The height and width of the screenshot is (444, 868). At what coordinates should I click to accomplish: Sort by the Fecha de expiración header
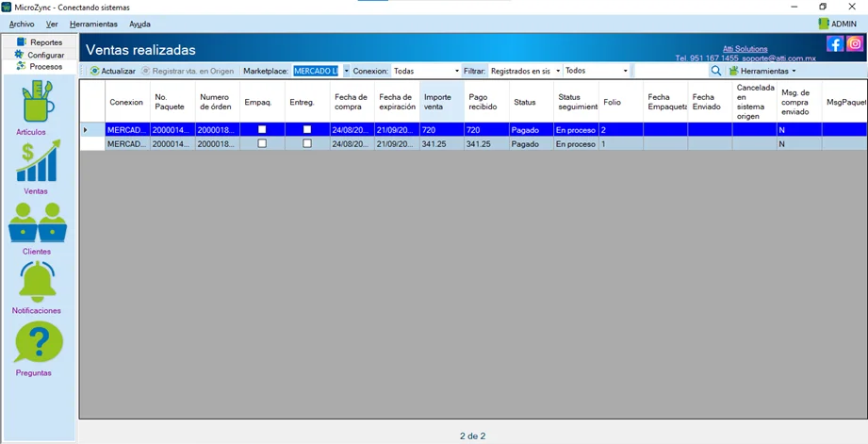[397, 102]
